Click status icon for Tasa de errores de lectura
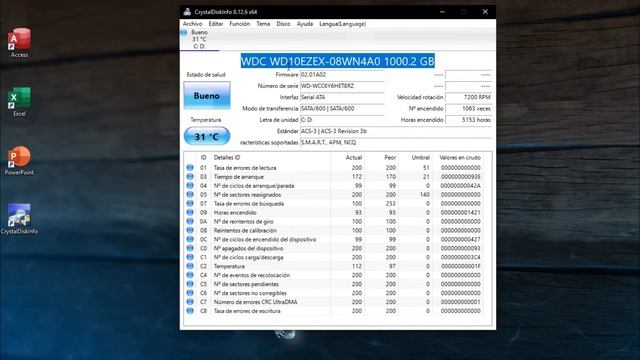 [190, 167]
